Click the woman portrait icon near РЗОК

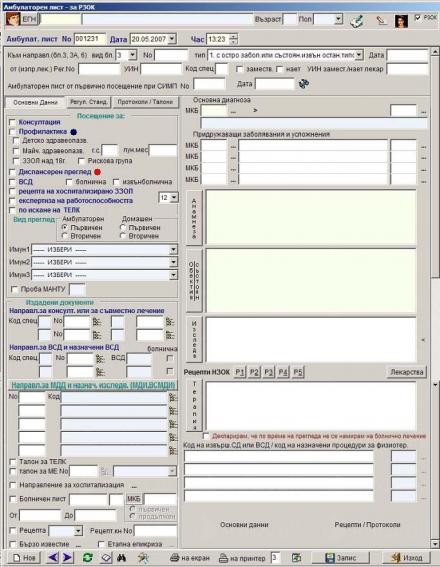(x=401, y=21)
